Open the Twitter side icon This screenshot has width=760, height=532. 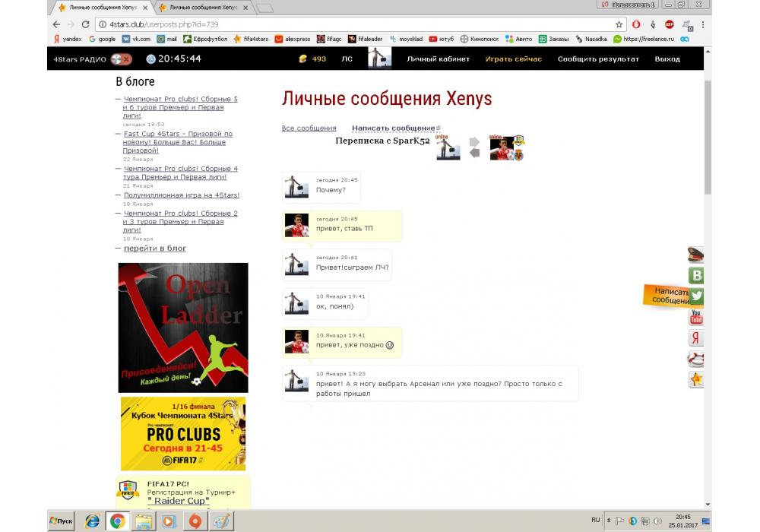tap(695, 296)
